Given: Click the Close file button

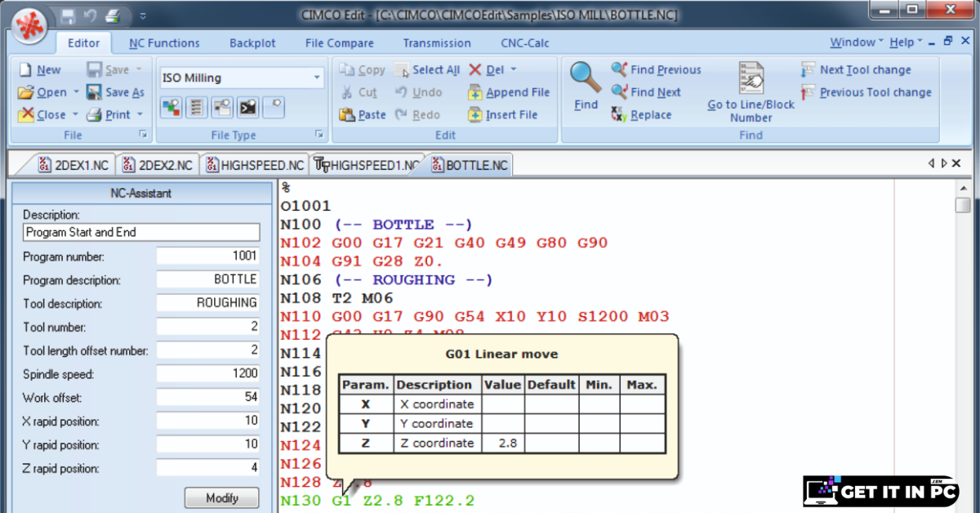Looking at the screenshot, I should tap(42, 115).
